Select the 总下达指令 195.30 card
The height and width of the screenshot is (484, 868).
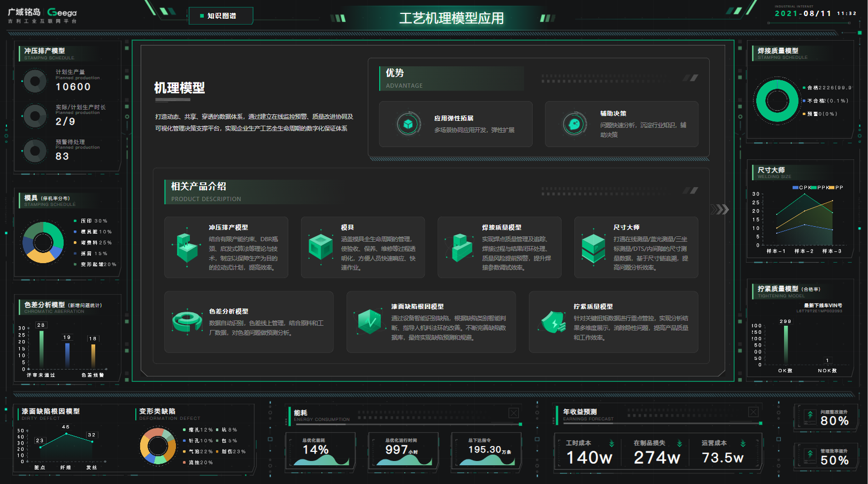[x=486, y=450]
